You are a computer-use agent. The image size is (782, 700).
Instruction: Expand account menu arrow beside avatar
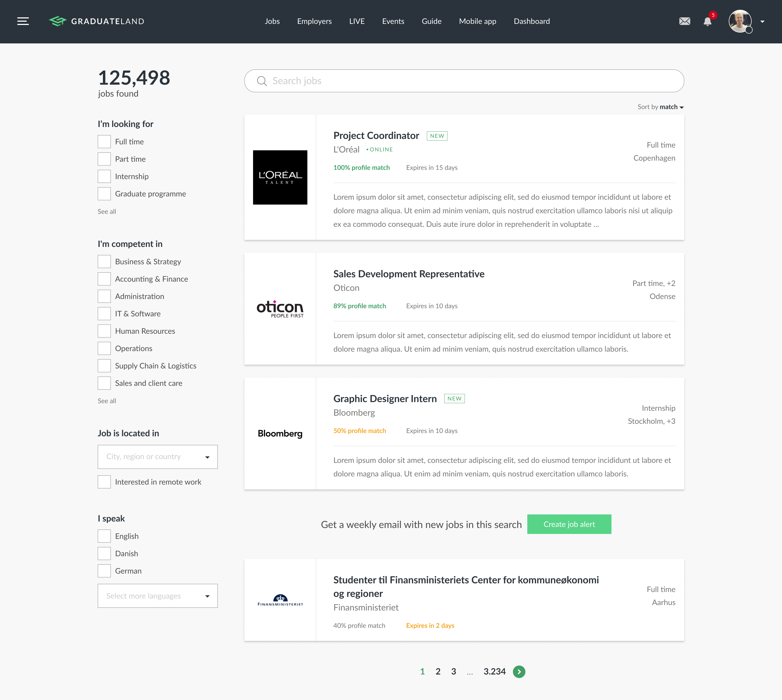pyautogui.click(x=762, y=21)
